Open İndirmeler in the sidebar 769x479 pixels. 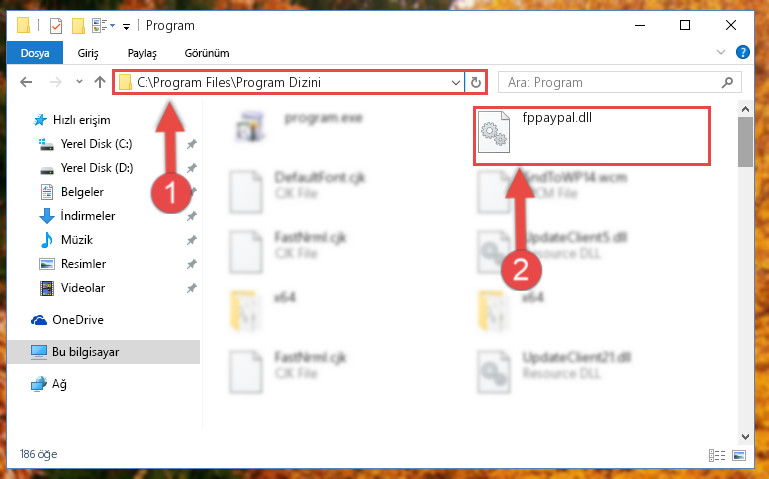[x=87, y=216]
